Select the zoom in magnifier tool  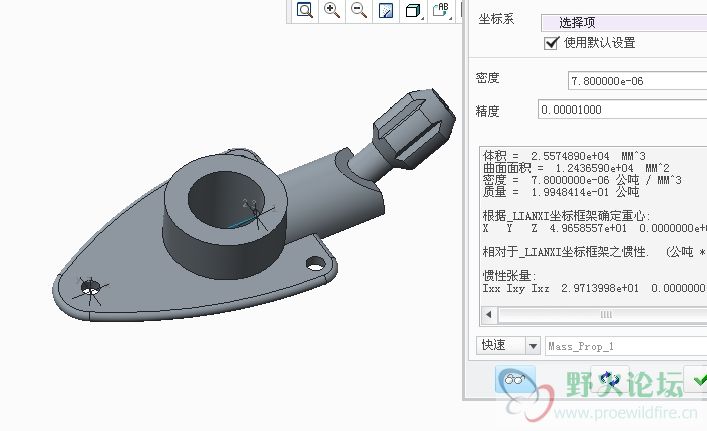(332, 10)
